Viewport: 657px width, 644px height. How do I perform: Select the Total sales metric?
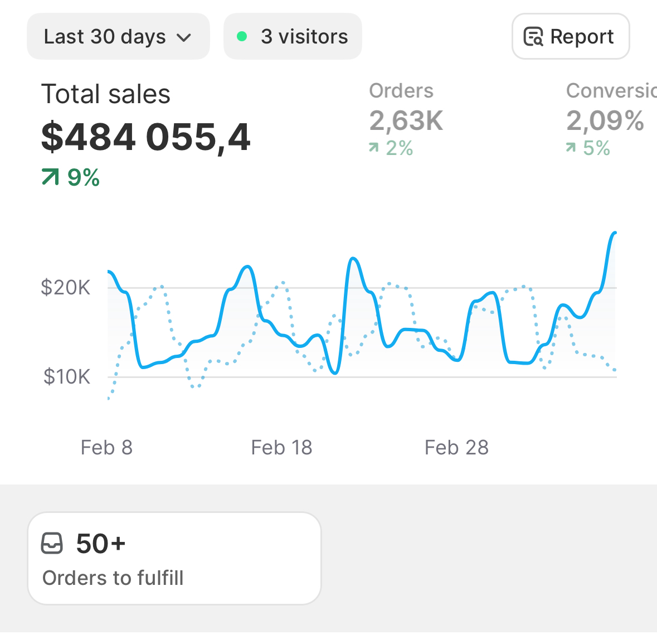[106, 94]
